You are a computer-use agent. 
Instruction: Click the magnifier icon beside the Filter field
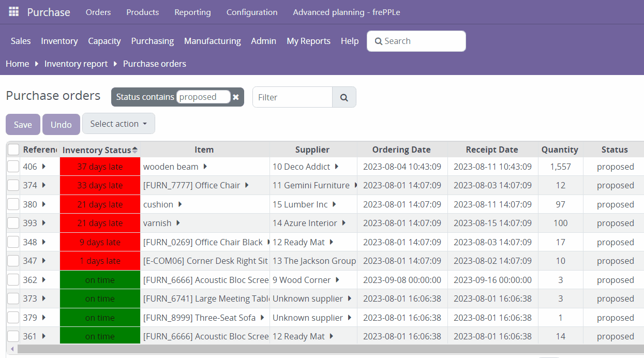click(343, 97)
